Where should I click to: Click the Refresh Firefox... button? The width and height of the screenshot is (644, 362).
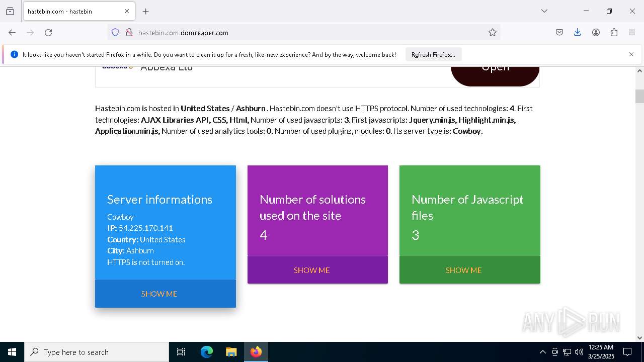pos(433,54)
